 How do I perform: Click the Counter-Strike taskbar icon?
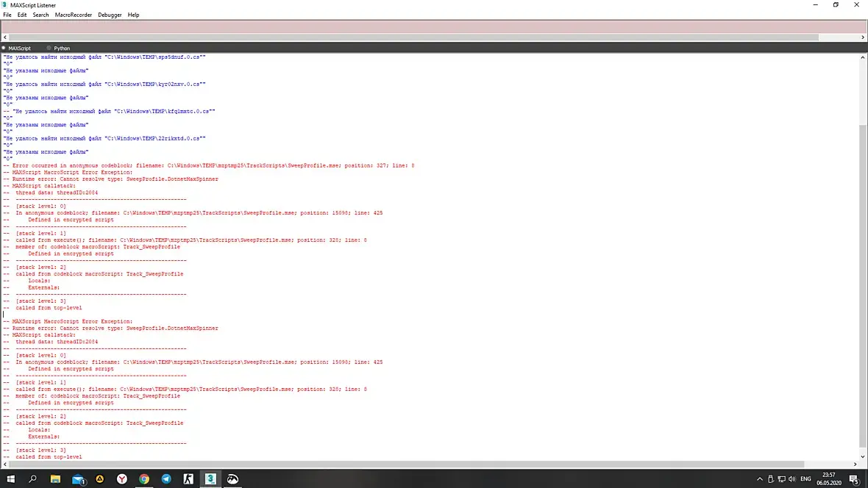(x=188, y=478)
